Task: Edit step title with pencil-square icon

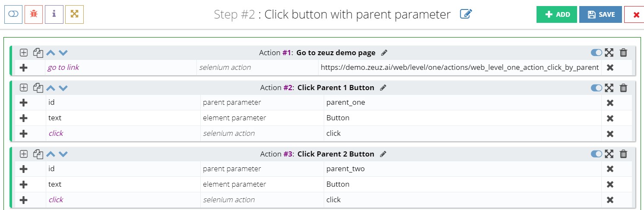Action: [466, 14]
